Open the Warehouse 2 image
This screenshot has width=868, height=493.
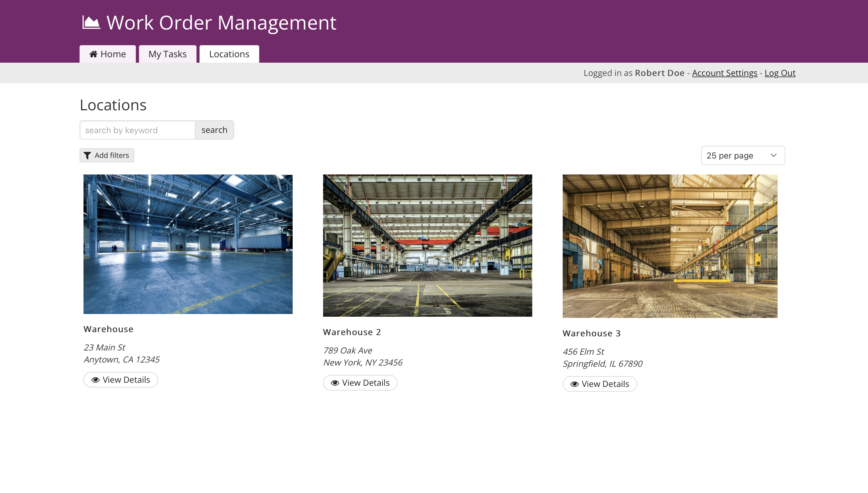pyautogui.click(x=427, y=246)
